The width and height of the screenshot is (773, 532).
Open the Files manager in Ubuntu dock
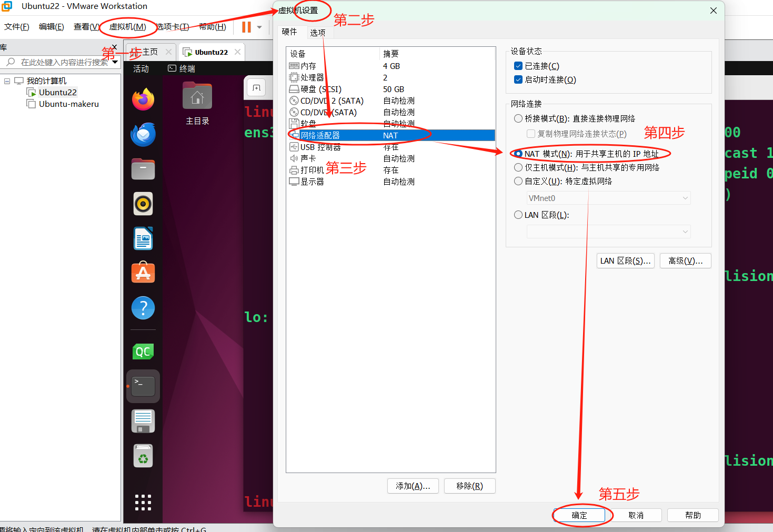(143, 169)
